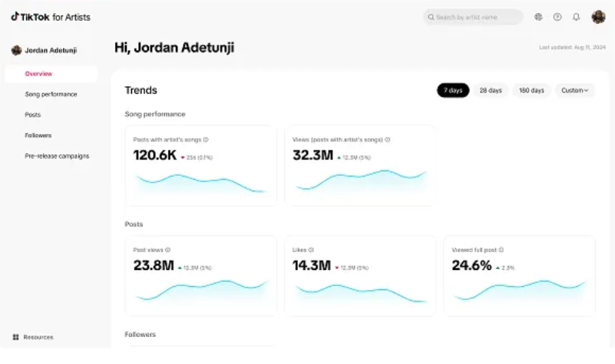Click the Jordan Adetunji name in sidebar
Viewport: 615px width, 364px height.
tap(51, 51)
